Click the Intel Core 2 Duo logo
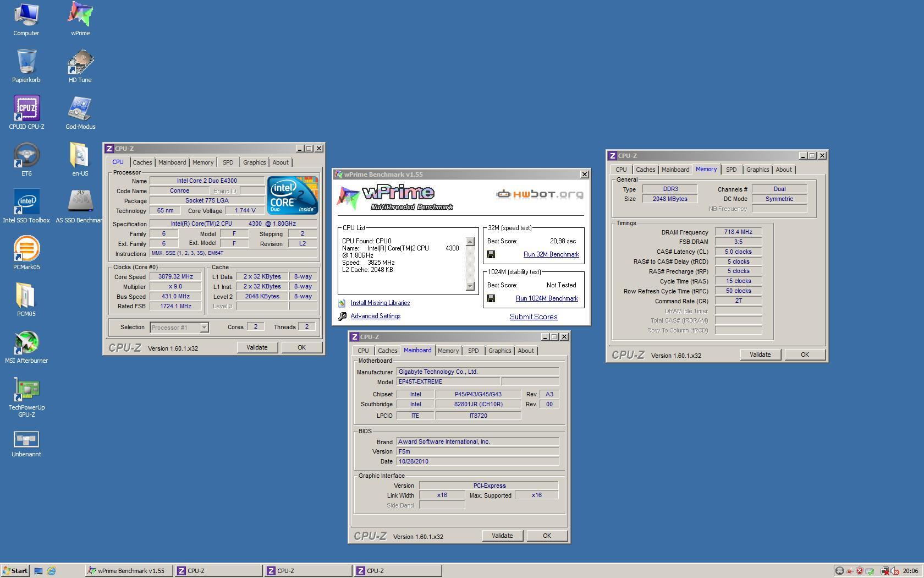This screenshot has width=924, height=578. (x=293, y=195)
